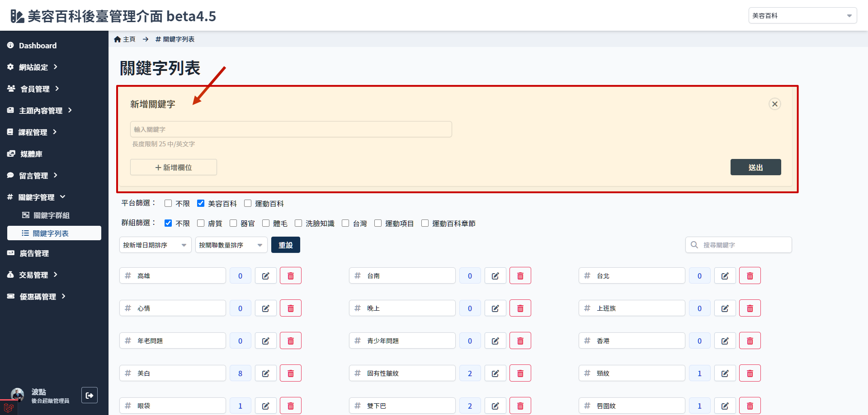Select 關鍵字列表 submenu item
Viewport: 868px width, 415px height.
(54, 233)
